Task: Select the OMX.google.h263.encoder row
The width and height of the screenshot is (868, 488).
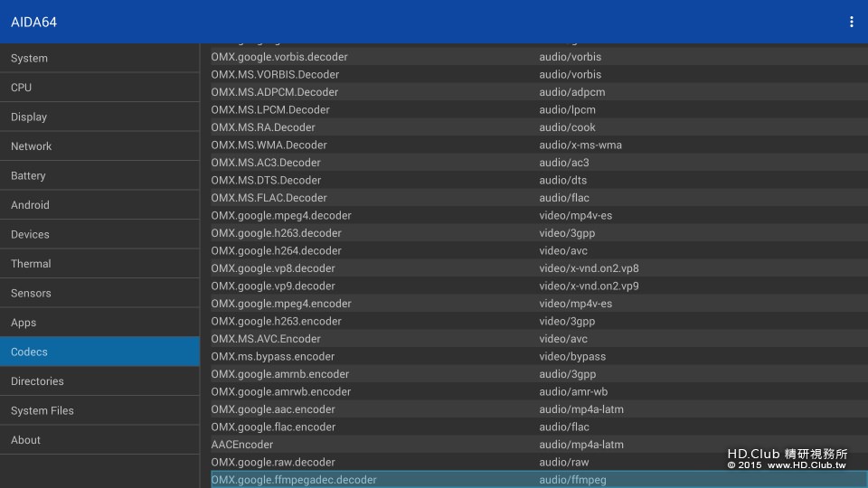Action: point(539,322)
